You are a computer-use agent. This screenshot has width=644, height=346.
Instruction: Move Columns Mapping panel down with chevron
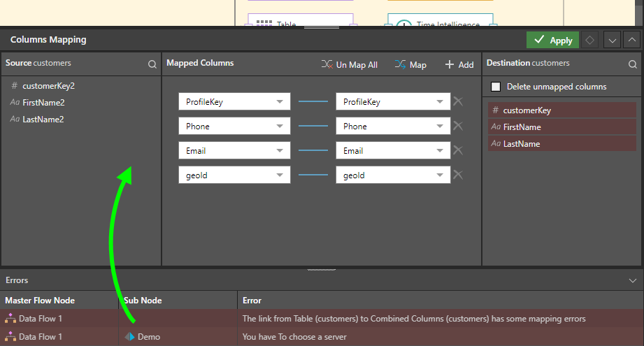pos(613,41)
